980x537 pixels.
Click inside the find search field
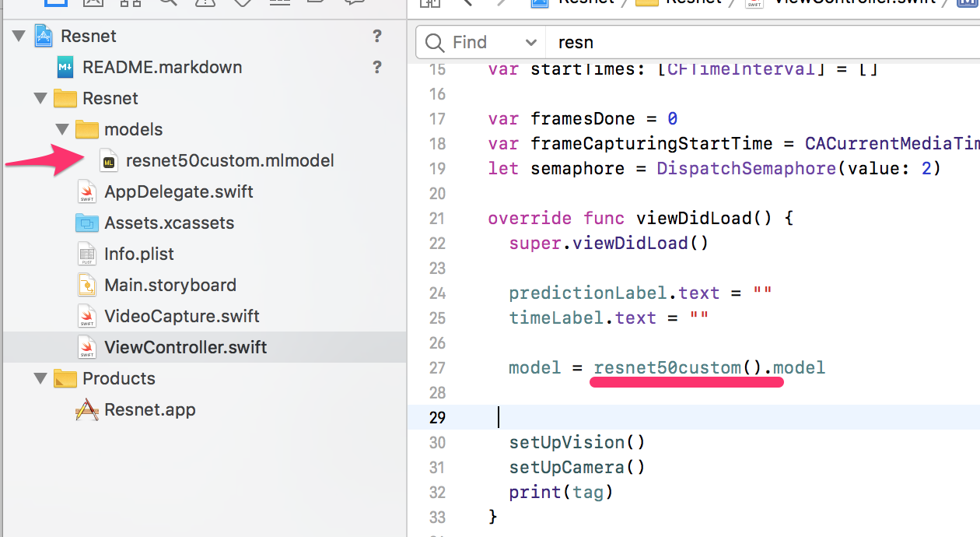(x=661, y=42)
